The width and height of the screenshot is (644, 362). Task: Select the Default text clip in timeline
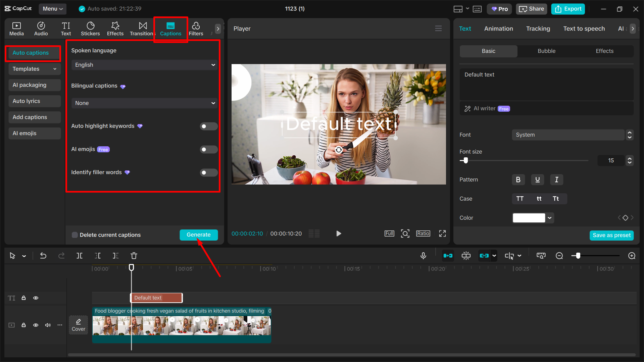(x=156, y=298)
